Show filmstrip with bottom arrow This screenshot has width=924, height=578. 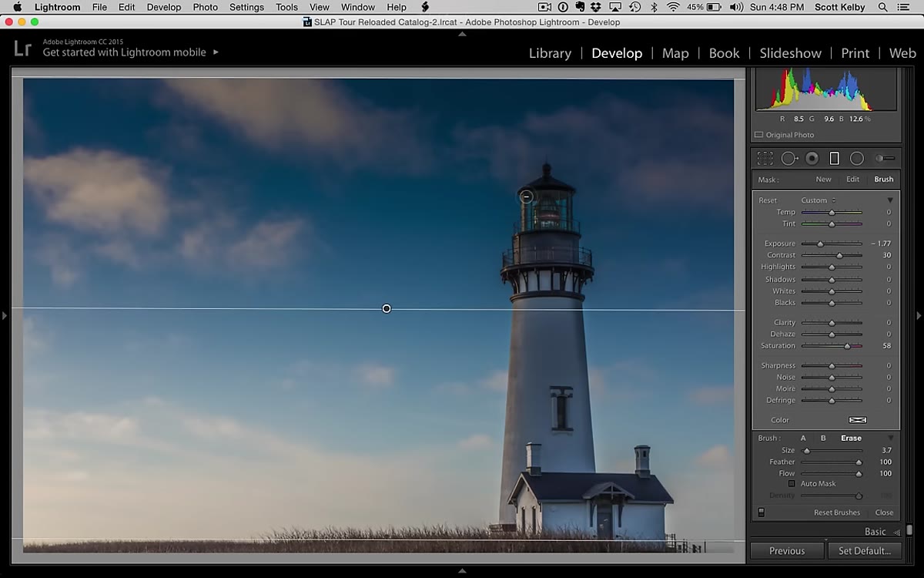(462, 571)
